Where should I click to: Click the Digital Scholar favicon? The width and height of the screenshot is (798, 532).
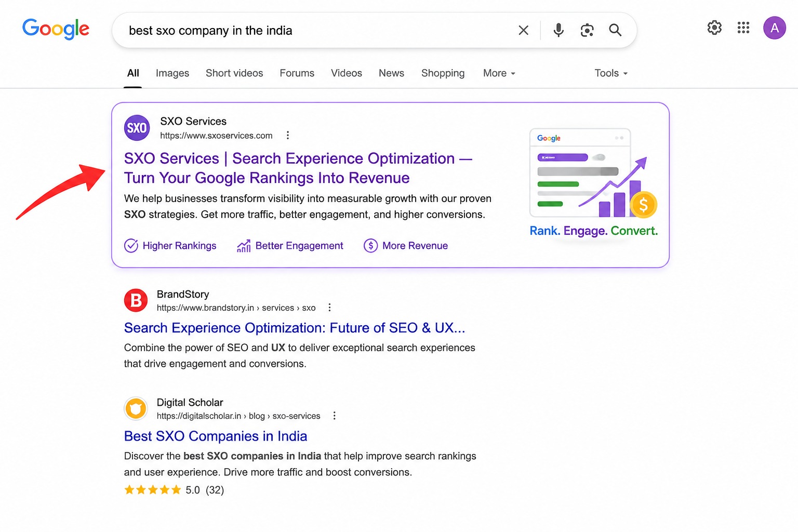136,408
